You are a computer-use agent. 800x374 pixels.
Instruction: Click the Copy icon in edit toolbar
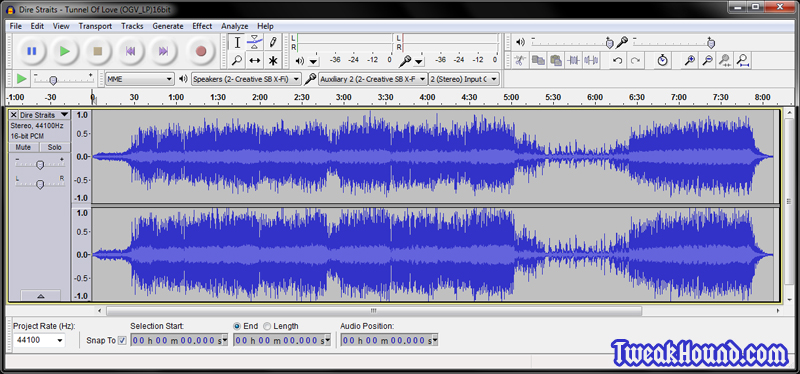(x=538, y=60)
